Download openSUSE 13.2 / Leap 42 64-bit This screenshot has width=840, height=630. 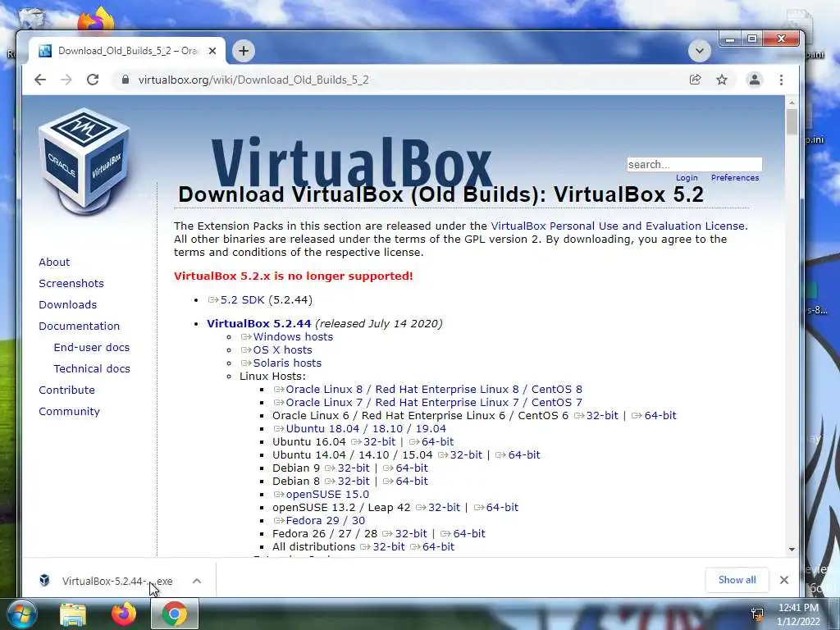496,507
